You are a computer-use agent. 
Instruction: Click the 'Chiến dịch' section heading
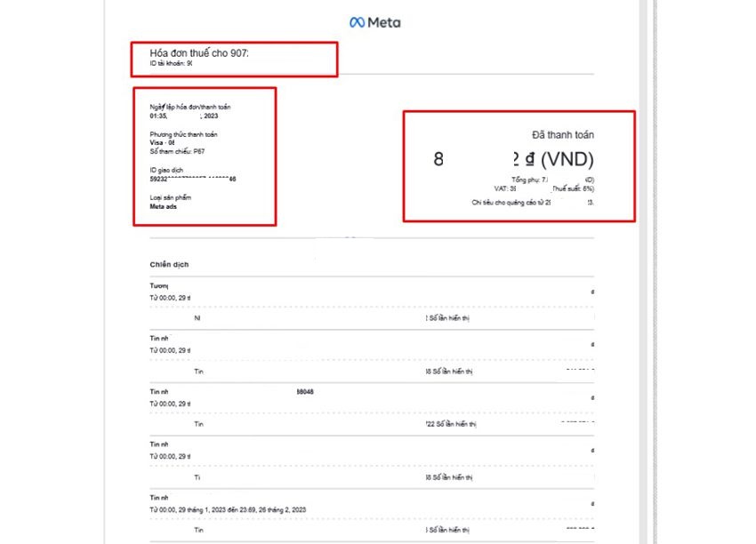[x=169, y=265]
